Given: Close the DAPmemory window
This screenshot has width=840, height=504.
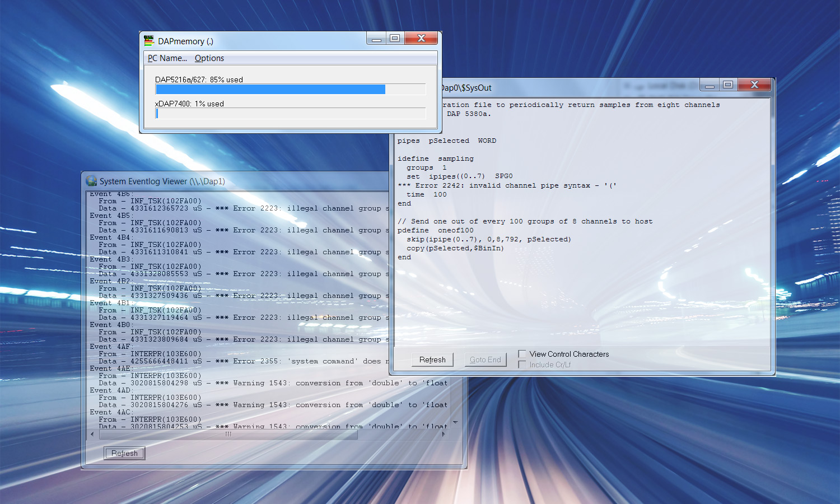Looking at the screenshot, I should click(x=421, y=39).
